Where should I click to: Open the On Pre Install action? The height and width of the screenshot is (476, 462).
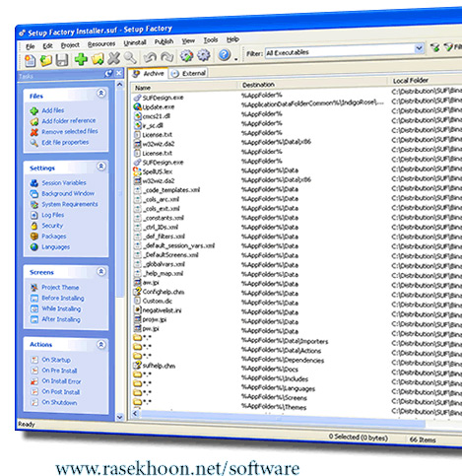[59, 371]
